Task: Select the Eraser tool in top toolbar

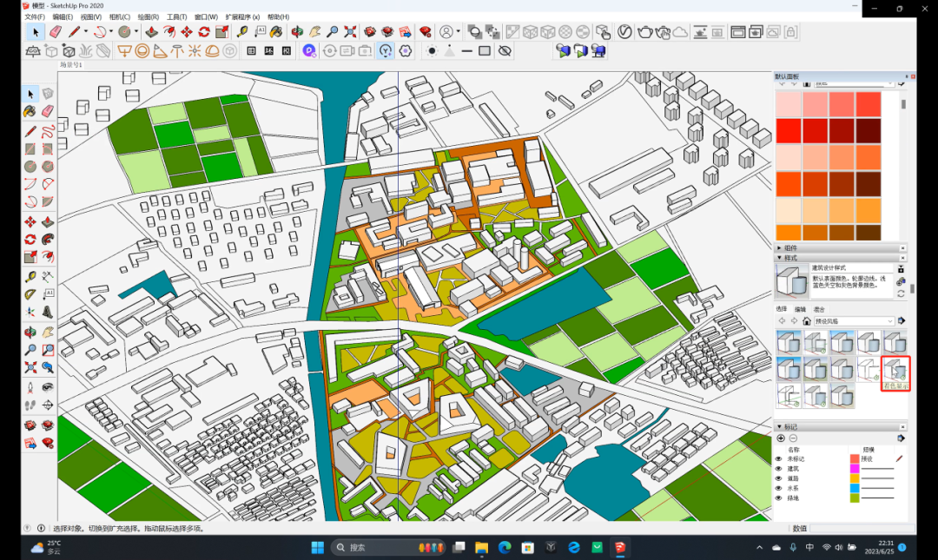Action: pyautogui.click(x=56, y=32)
